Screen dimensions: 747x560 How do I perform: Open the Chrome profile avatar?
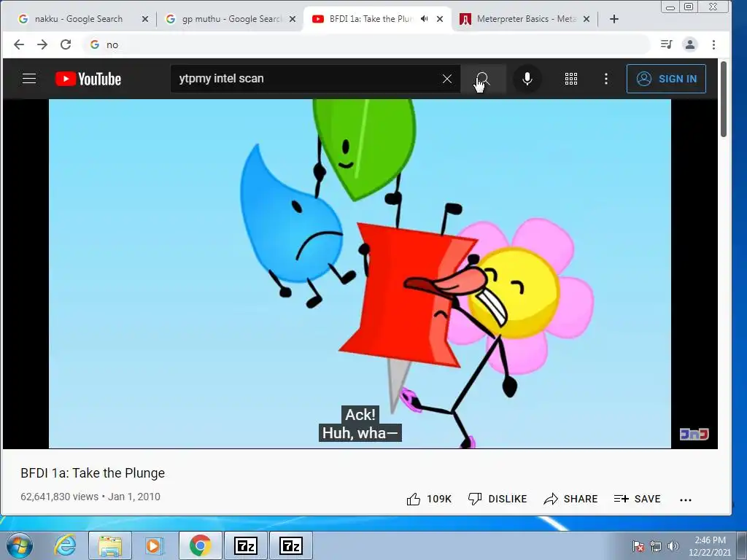click(690, 44)
